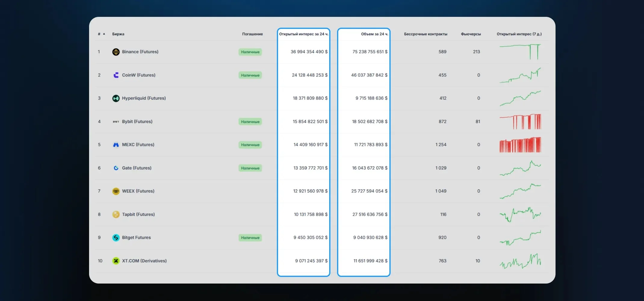Click the Binance exchange logo icon
This screenshot has height=301, width=644.
coord(116,52)
